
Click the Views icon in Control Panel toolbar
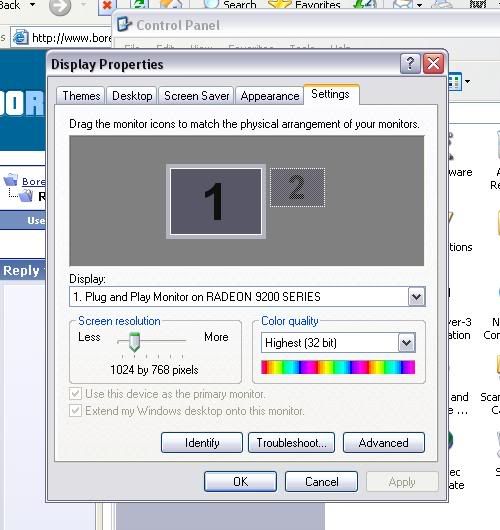[454, 81]
